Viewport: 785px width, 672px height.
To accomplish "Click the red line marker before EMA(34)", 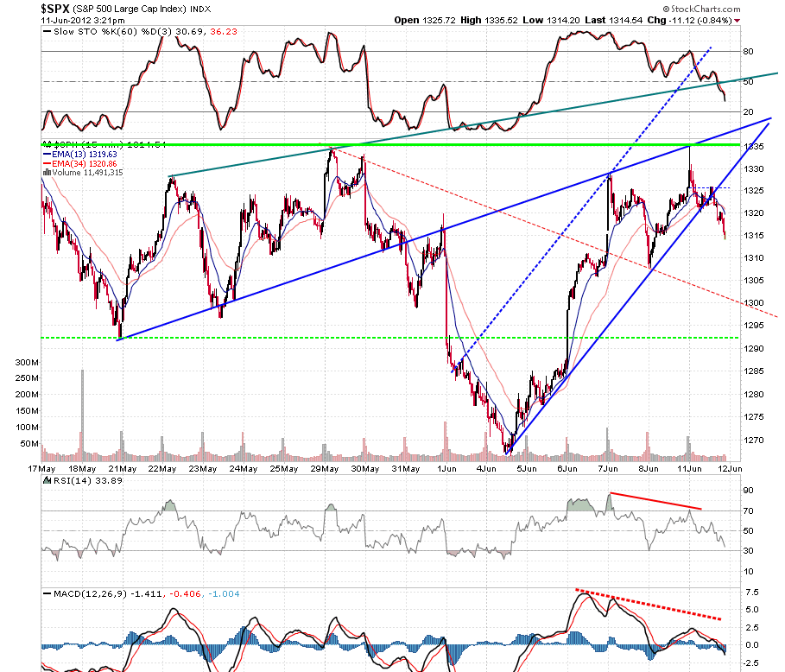I will (47, 164).
